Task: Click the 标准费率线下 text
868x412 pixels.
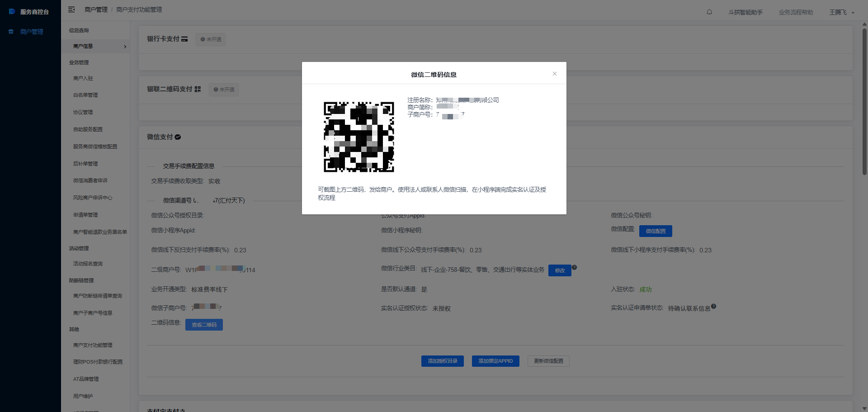Action: 209,289
